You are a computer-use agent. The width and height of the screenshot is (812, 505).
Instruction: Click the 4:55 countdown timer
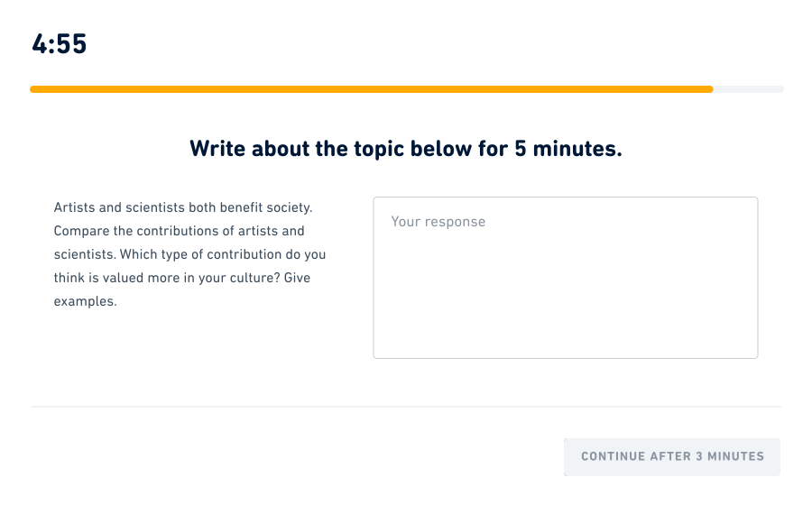(x=59, y=44)
